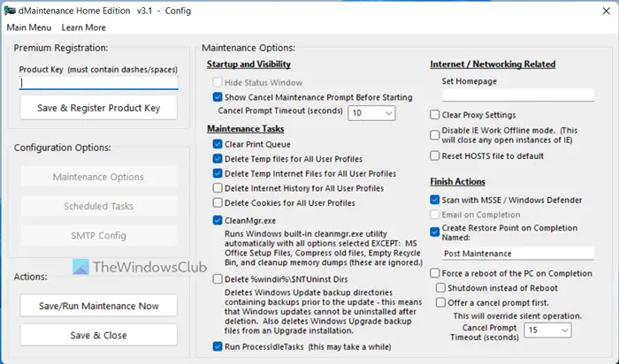Enable Clear Proxy Settings checkbox
The image size is (619, 364).
[x=435, y=115]
